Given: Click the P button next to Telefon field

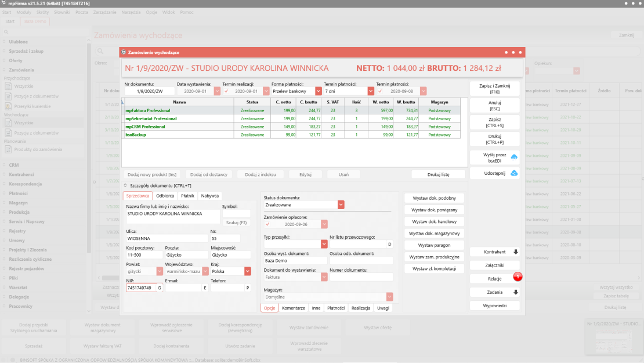Looking at the screenshot, I should coord(248,287).
